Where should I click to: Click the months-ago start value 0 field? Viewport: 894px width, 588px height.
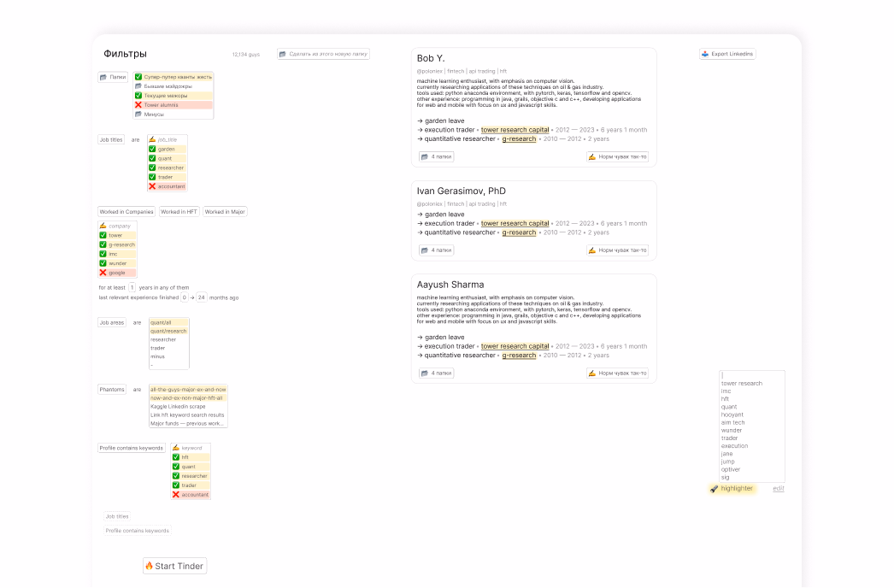pos(184,297)
